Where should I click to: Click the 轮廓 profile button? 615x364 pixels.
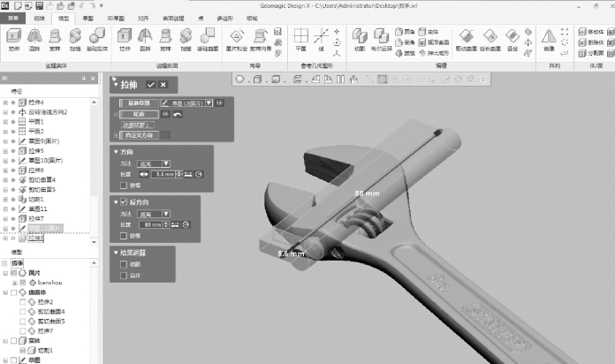tap(140, 114)
